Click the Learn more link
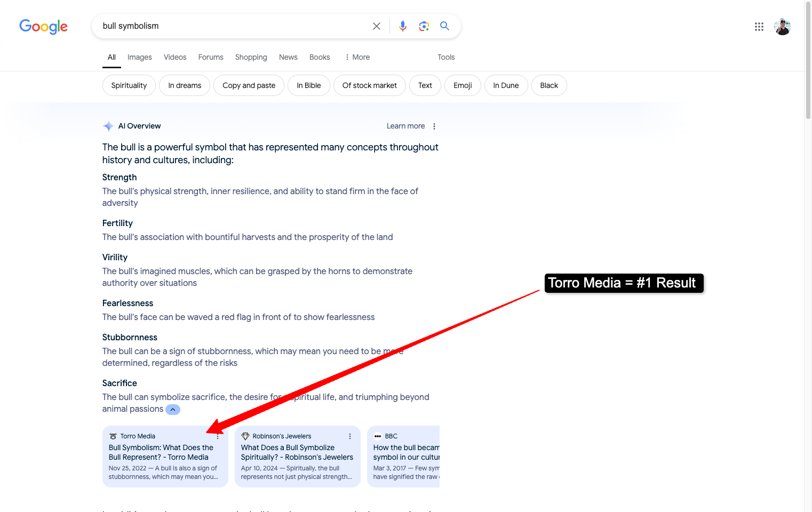The image size is (812, 512). [x=406, y=126]
